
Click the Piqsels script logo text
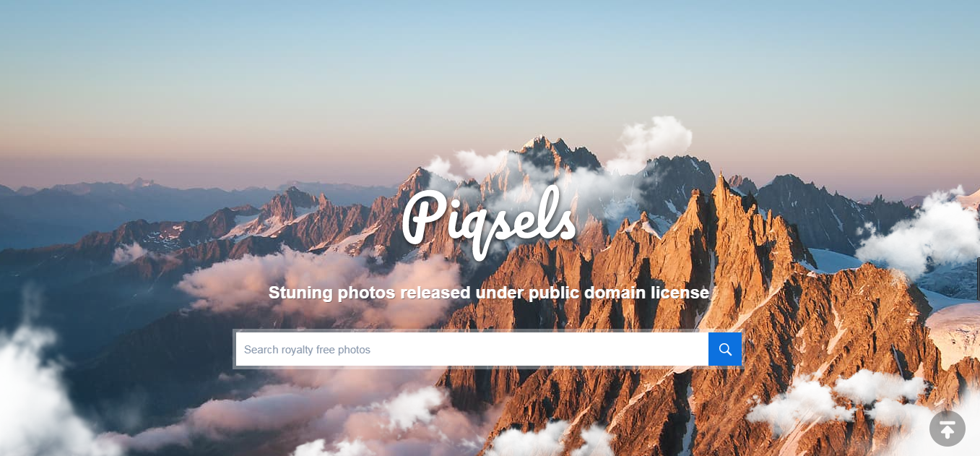pos(489,221)
